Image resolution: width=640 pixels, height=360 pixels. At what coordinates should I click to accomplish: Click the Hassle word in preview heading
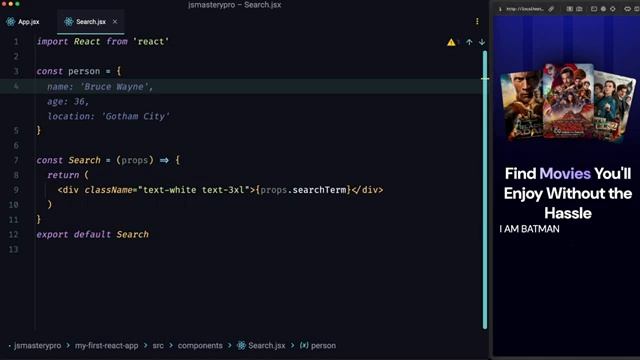point(568,213)
